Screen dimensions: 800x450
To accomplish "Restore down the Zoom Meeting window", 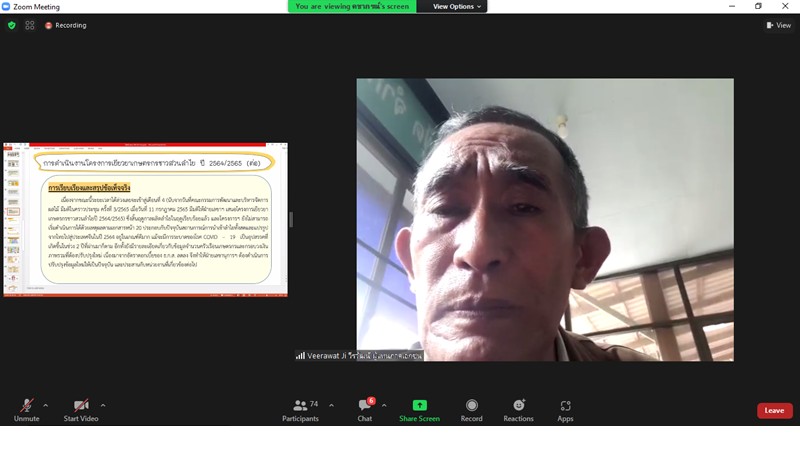I will tap(758, 7).
